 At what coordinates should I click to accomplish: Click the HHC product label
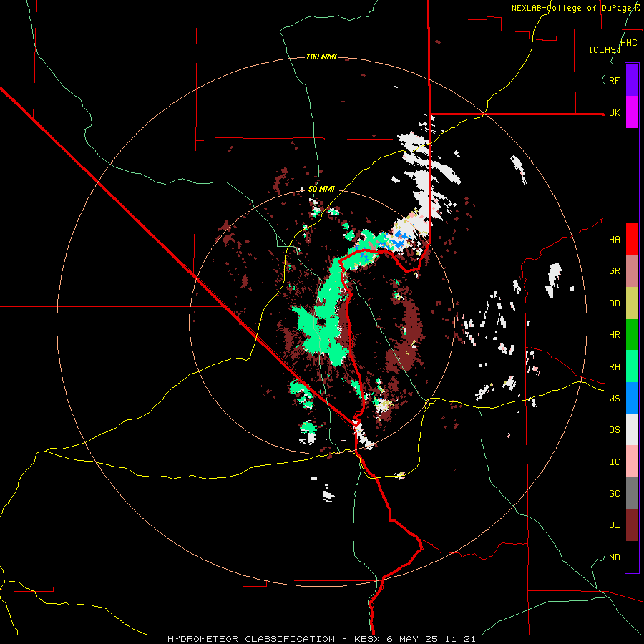coord(629,43)
